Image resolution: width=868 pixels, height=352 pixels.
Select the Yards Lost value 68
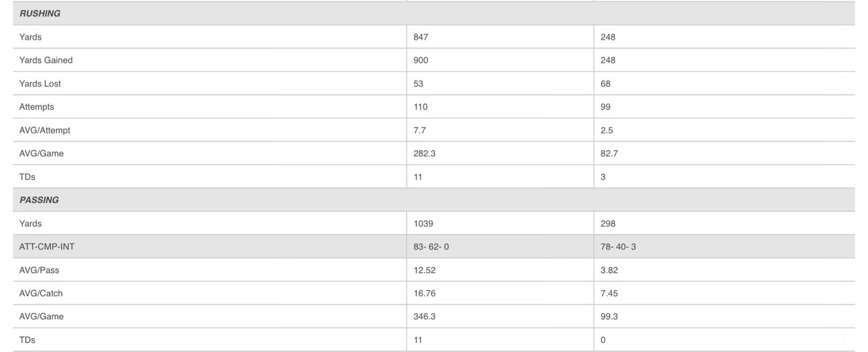pyautogui.click(x=605, y=84)
